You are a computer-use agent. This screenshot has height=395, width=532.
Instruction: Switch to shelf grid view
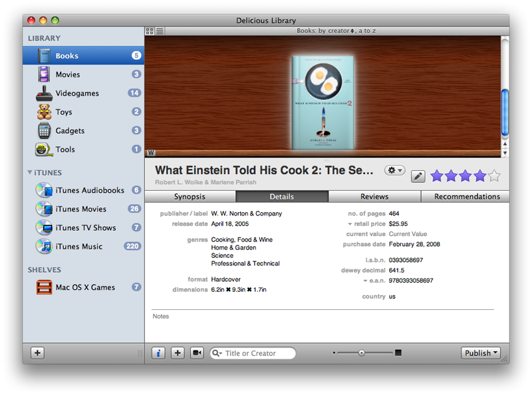tap(149, 31)
